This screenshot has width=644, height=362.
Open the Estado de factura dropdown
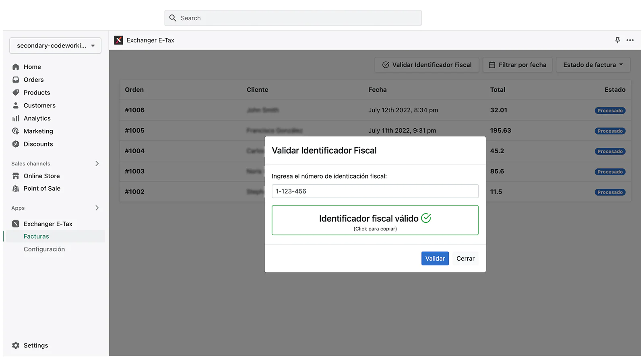coord(593,65)
